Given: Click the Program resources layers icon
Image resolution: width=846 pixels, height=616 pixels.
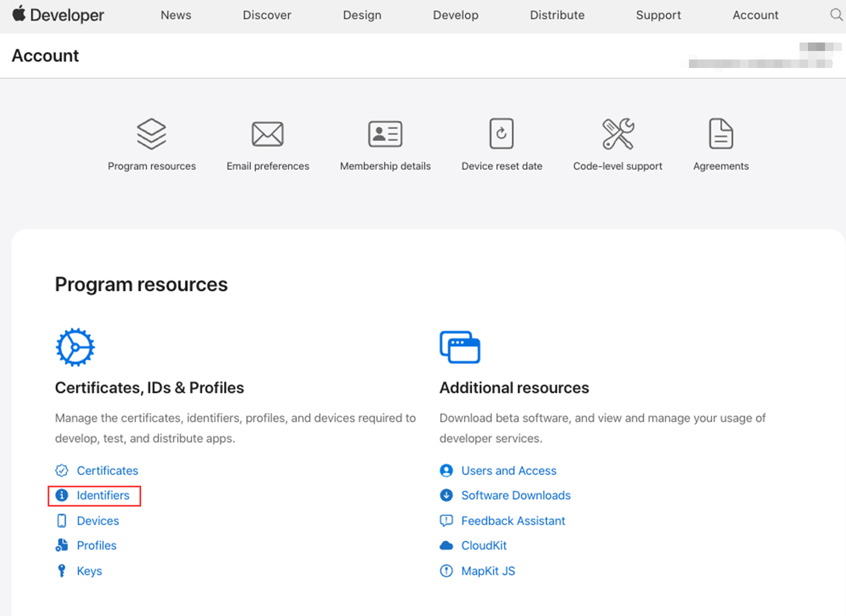Looking at the screenshot, I should (151, 134).
